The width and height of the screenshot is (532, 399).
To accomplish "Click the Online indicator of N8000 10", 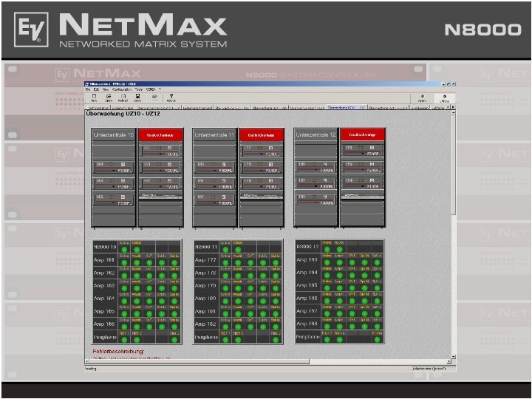I will pyautogui.click(x=124, y=250).
